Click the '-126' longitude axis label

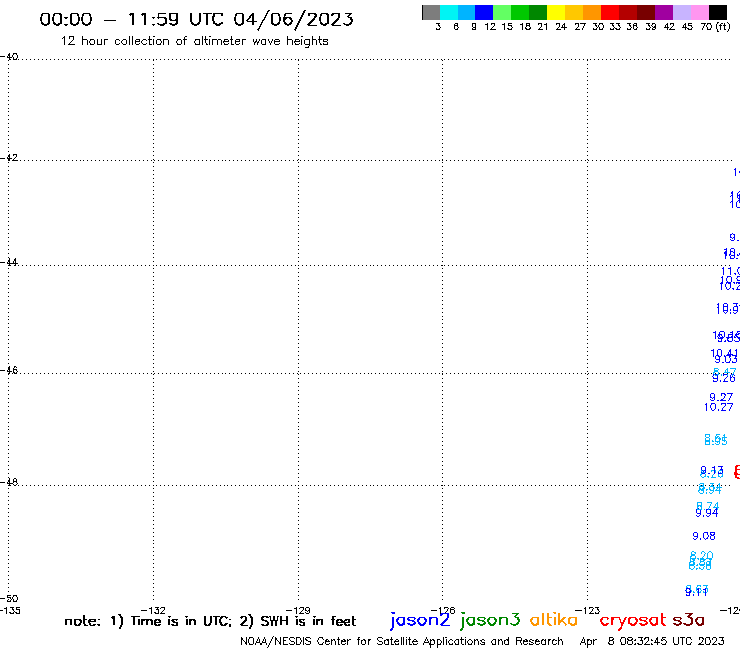point(443,610)
